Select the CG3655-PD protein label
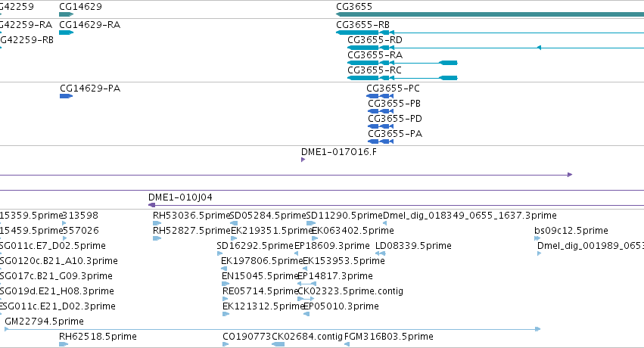 coord(395,119)
